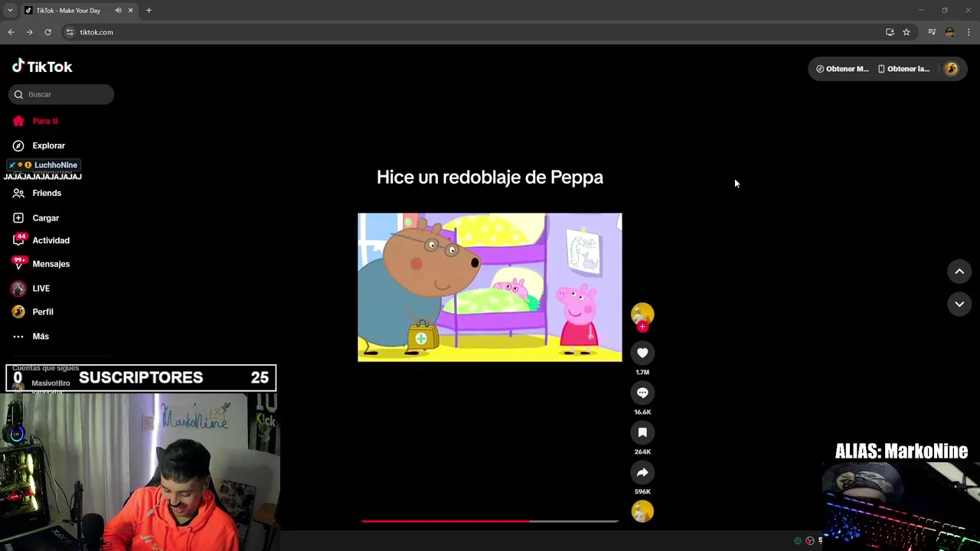Seek on the red video progress bar
This screenshot has height=551, width=980.
[x=490, y=521]
